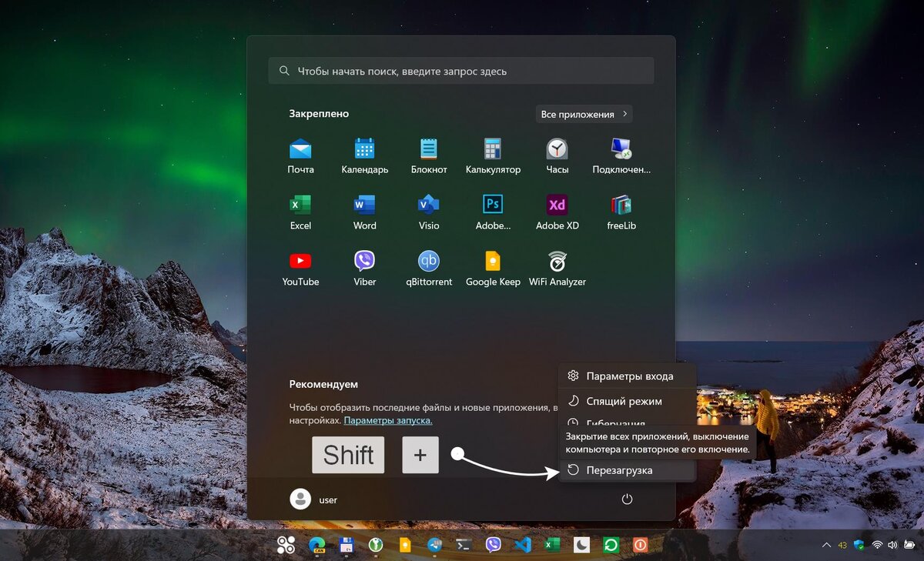Launch the pinned Adobe Photoshop app
Viewport: 924px width, 561px height.
(493, 212)
